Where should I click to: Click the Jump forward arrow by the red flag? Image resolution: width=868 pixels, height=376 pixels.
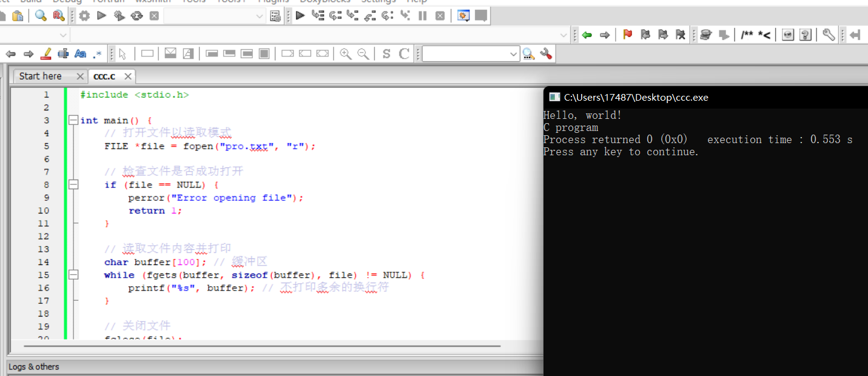click(x=604, y=35)
